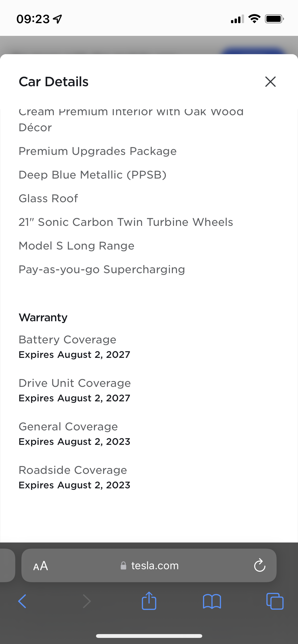The image size is (298, 644).
Task: Reload the tesla.com page
Action: point(260,565)
